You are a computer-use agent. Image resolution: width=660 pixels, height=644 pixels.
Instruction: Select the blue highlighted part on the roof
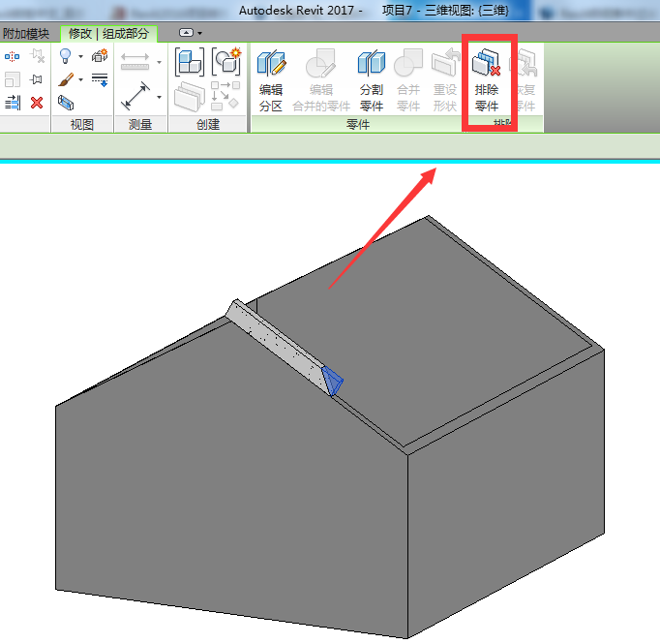(332, 381)
